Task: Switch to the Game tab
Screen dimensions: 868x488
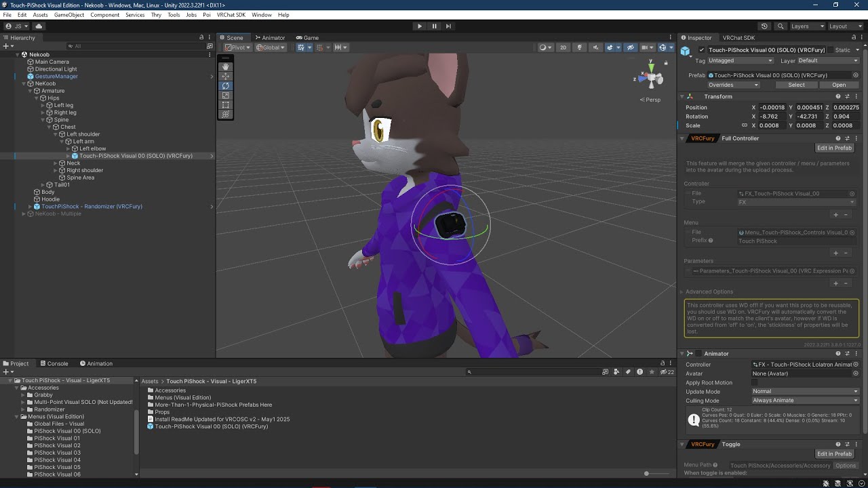Action: 307,38
